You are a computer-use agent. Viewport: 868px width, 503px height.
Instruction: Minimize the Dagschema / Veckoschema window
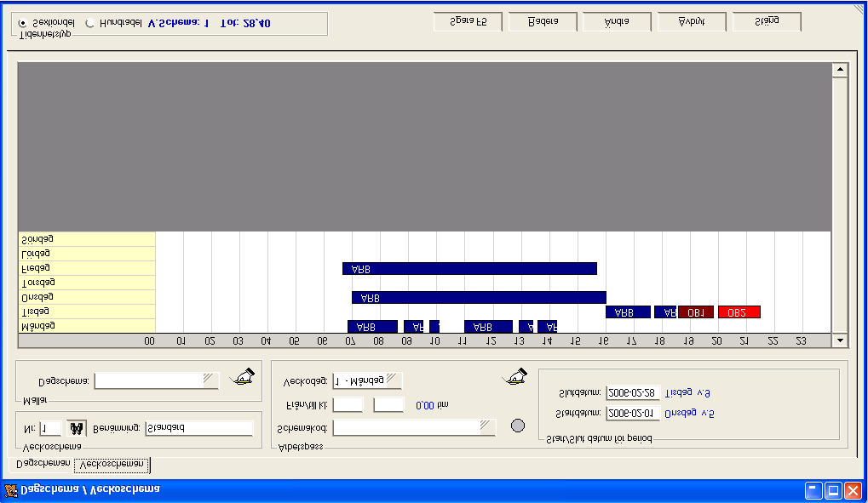tap(813, 490)
